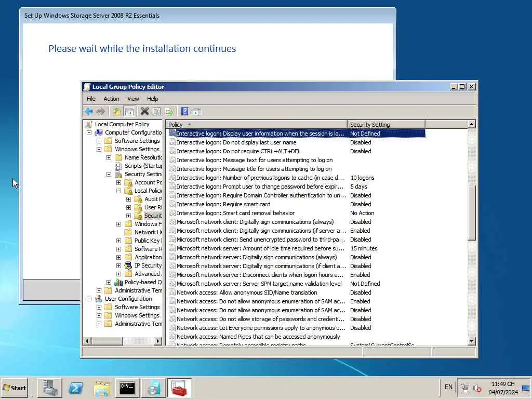Image resolution: width=532 pixels, height=399 pixels.
Task: Click the policy list vertical scrollbar thumb
Action: click(472, 212)
